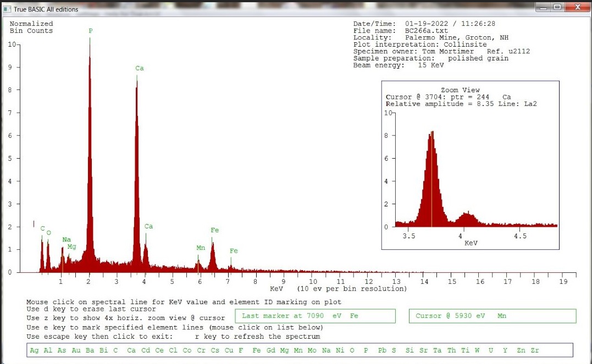This screenshot has width=592, height=364.
Task: Choose Cr in the bottom element list
Action: (x=201, y=350)
